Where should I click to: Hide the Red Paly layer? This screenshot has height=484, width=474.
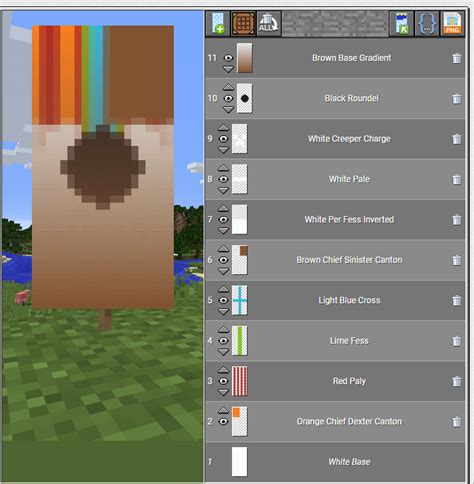(223, 381)
